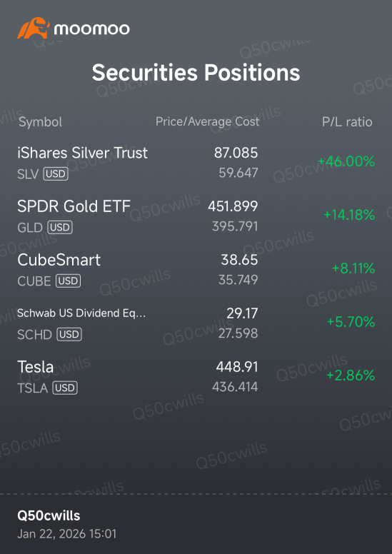This screenshot has height=554, width=392.
Task: Click the USD badge next to SCHD
Action: (69, 334)
